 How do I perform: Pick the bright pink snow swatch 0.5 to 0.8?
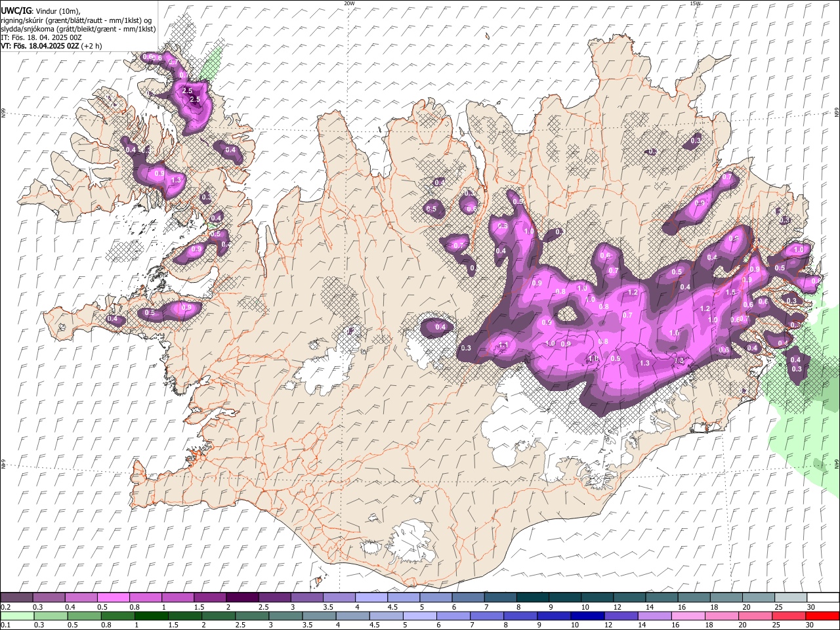click(113, 598)
